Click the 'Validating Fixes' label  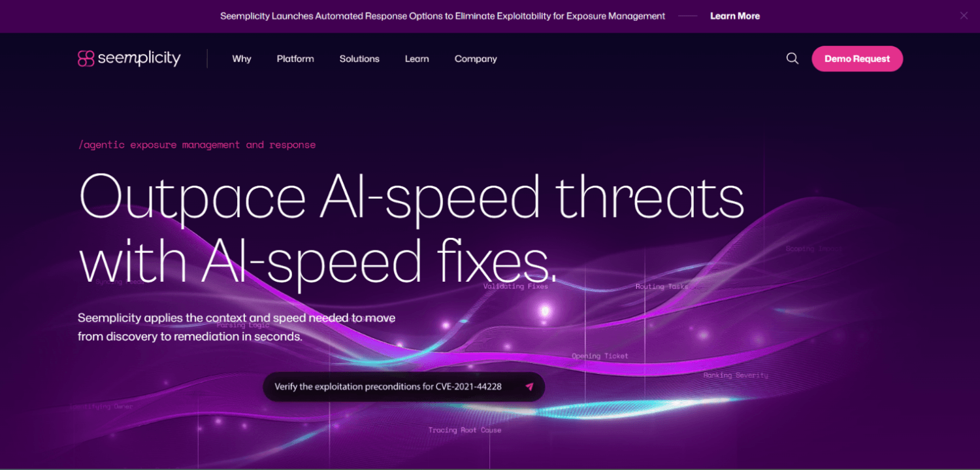coord(515,286)
